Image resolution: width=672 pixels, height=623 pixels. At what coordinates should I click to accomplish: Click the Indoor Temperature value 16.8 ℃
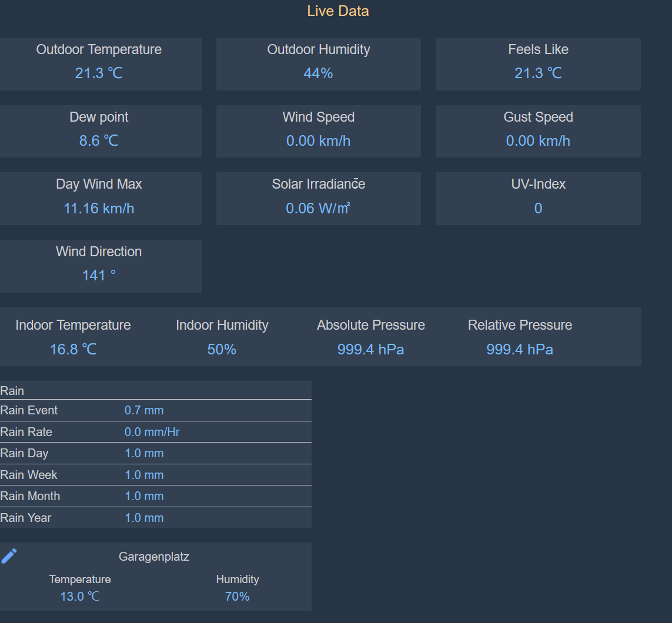[73, 350]
